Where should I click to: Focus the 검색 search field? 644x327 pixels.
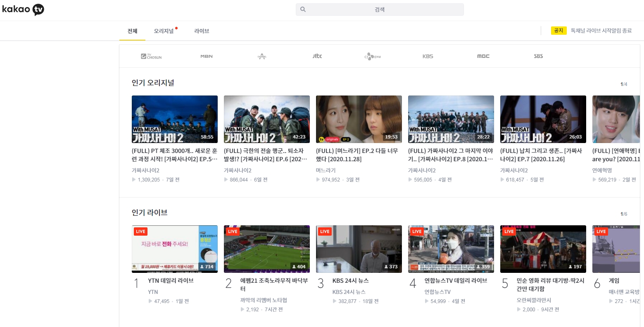pos(380,10)
